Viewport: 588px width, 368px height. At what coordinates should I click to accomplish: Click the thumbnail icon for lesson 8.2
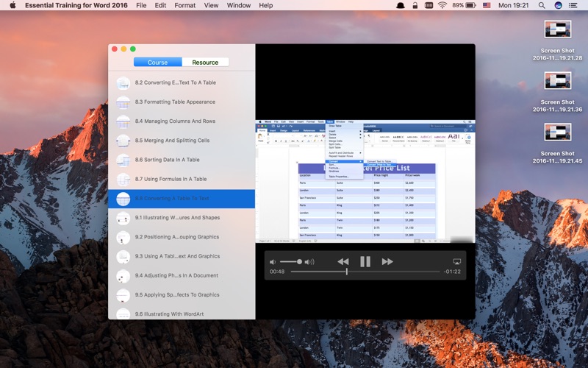[123, 83]
